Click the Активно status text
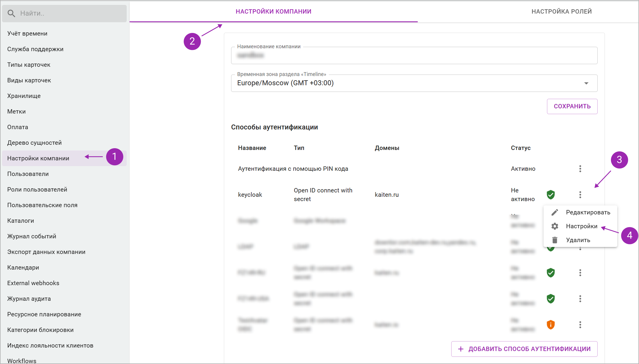639x364 pixels. click(523, 169)
